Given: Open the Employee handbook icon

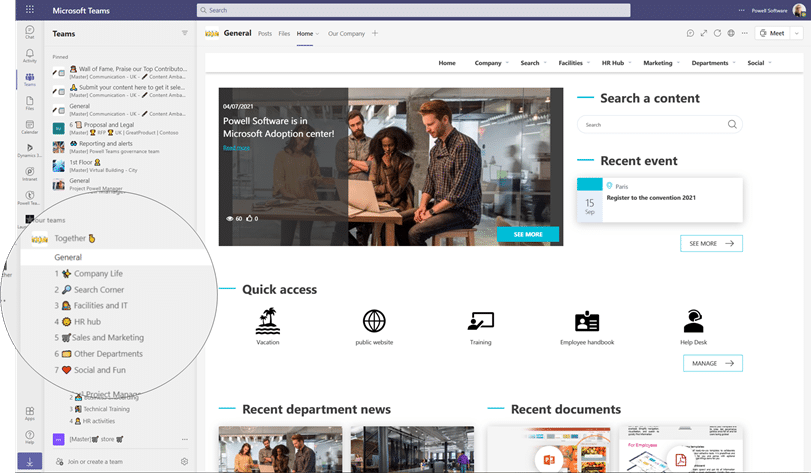Looking at the screenshot, I should (587, 321).
